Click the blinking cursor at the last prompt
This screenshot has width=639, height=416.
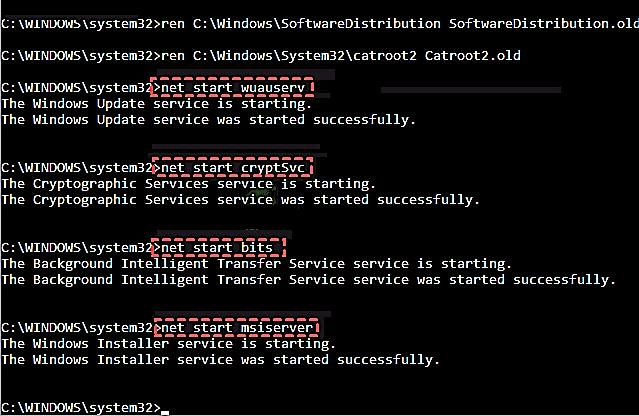coord(164,408)
